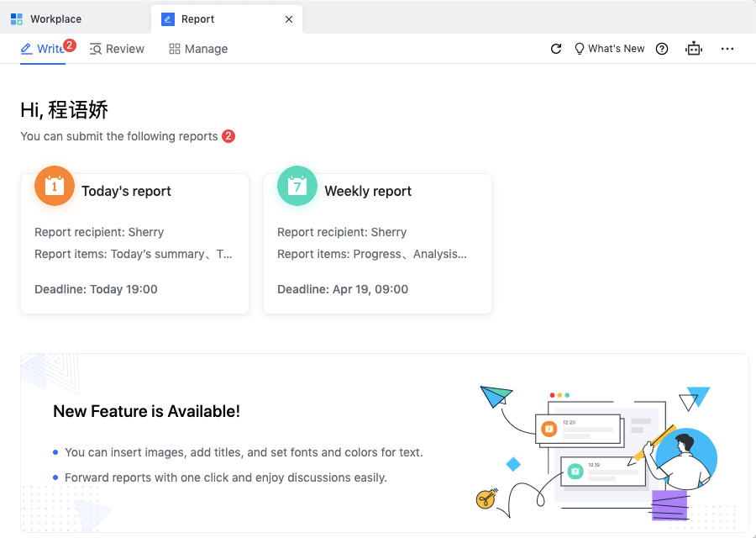Switch to the Review tab
This screenshot has width=756, height=538.
pyautogui.click(x=117, y=49)
